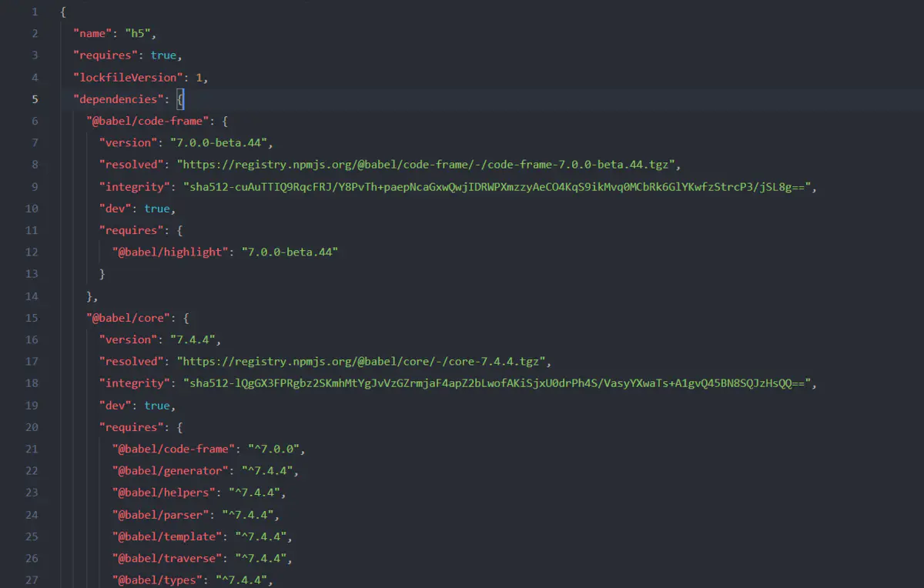Click the closing brace on line 13
924x588 pixels.
coord(102,274)
